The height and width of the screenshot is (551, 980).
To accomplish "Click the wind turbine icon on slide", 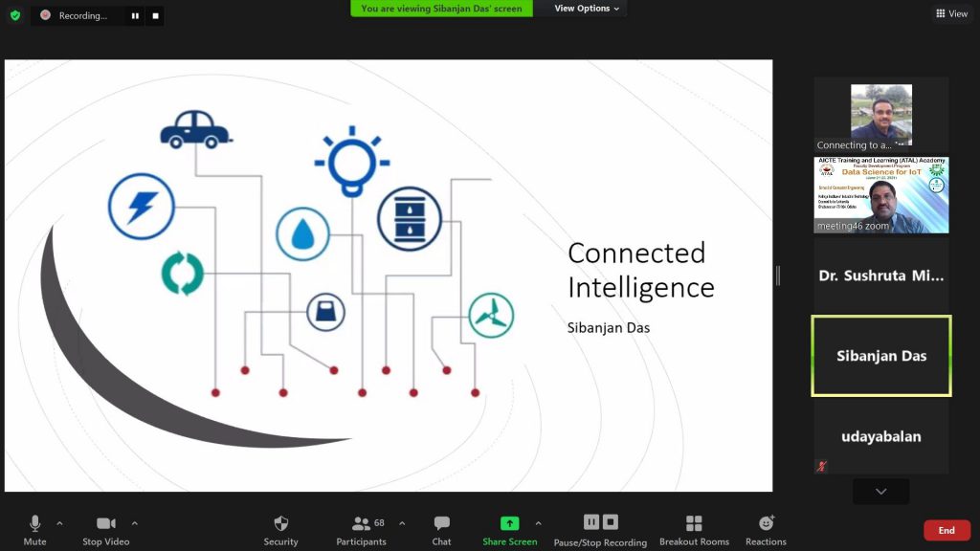I will point(491,316).
